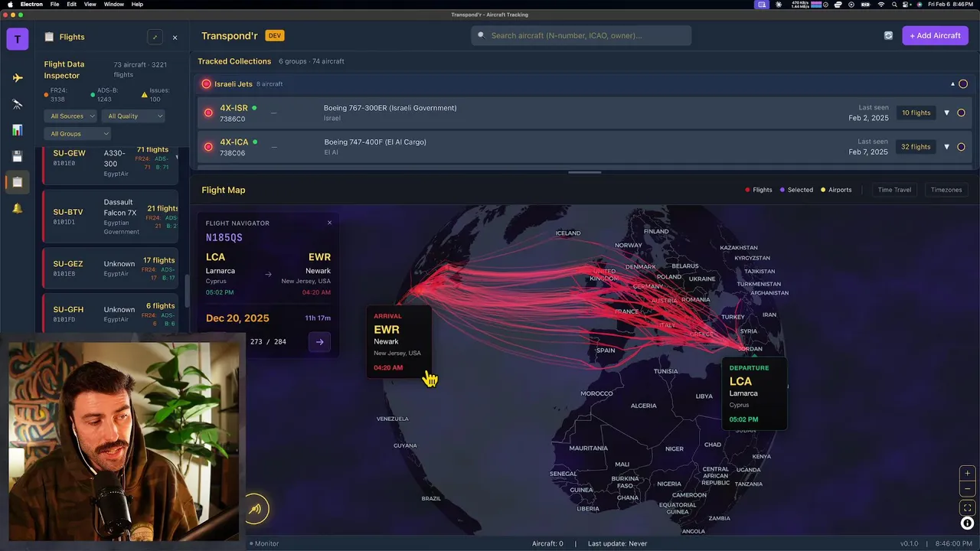Screen dimensions: 980x551
Task: Go to next flight in Flight Navigator
Action: point(320,342)
